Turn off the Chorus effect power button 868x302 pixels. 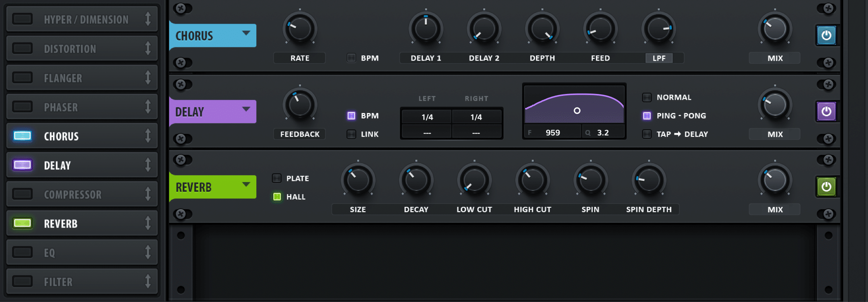pos(826,36)
